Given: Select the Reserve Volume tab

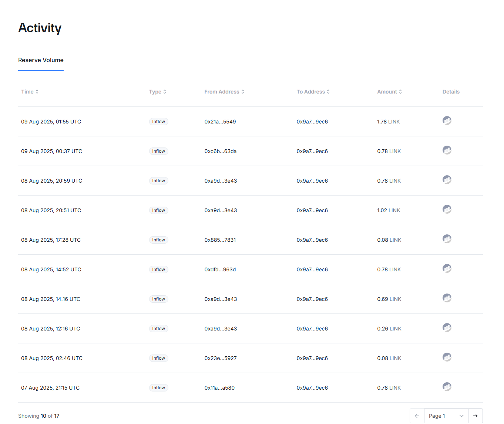Looking at the screenshot, I should click(41, 60).
